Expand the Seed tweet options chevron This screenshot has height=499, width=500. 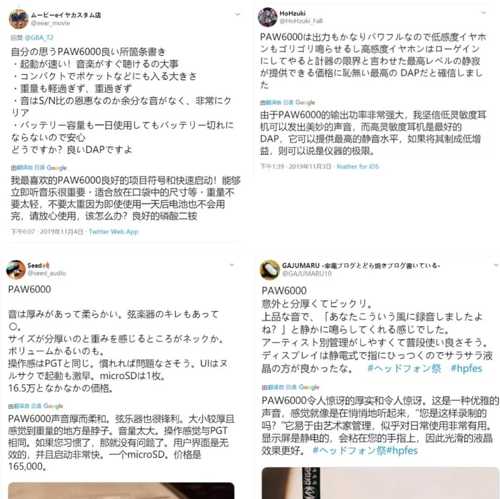tap(232, 265)
